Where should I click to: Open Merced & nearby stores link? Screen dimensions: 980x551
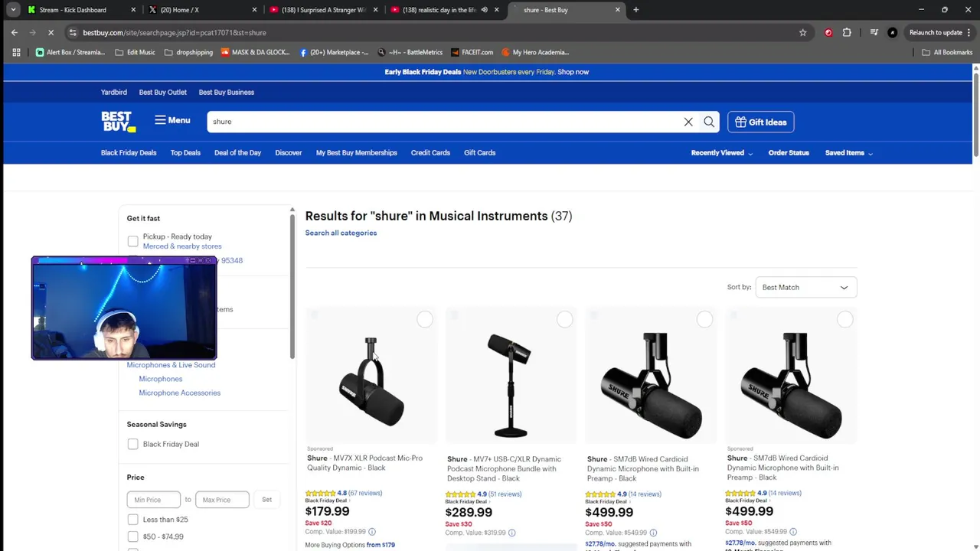(x=182, y=246)
